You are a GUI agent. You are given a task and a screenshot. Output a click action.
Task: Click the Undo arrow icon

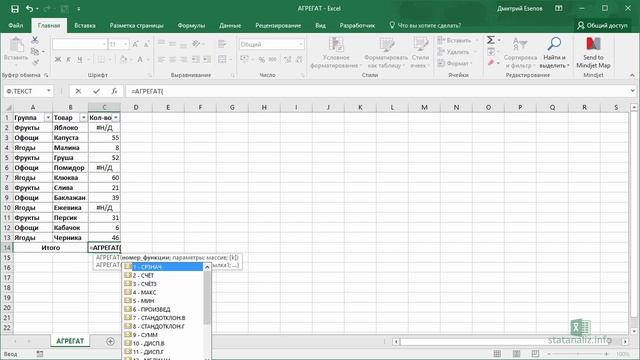click(29, 9)
